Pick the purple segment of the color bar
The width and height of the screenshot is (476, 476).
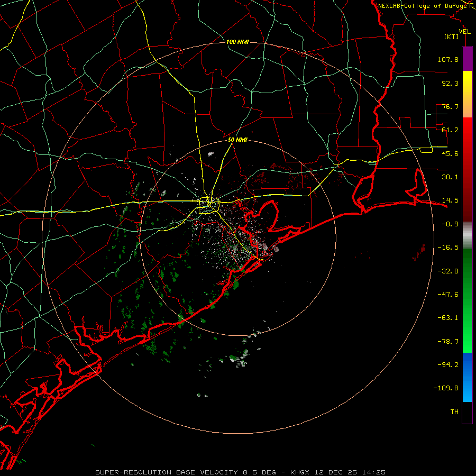coord(467,59)
